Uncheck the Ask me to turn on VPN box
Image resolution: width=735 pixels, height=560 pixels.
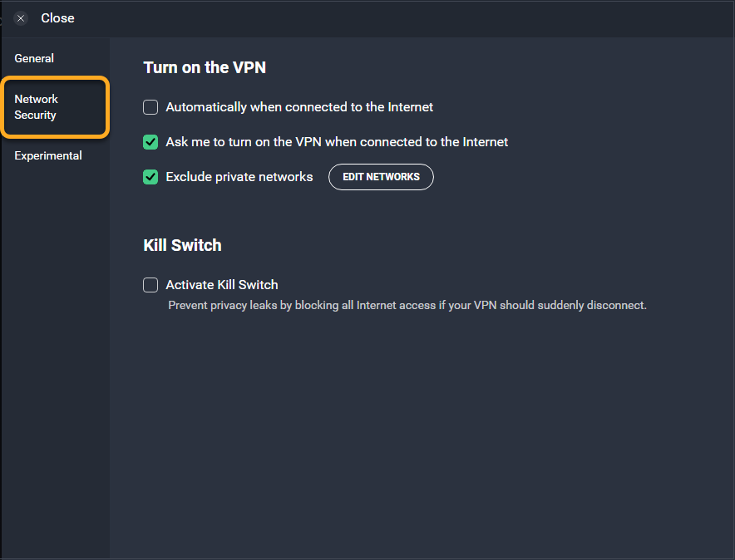pos(150,142)
